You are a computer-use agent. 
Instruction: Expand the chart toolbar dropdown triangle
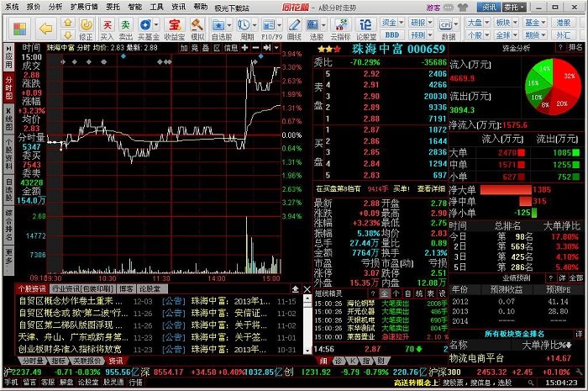(x=276, y=48)
